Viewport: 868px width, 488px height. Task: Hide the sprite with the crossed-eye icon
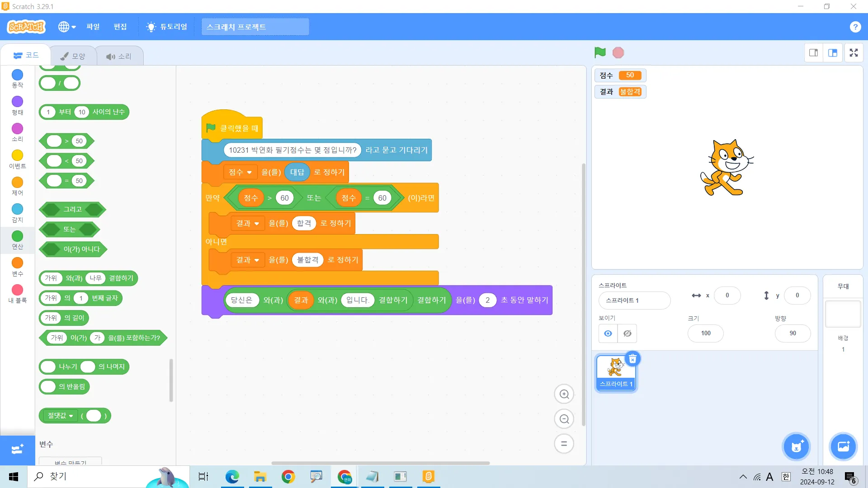627,333
